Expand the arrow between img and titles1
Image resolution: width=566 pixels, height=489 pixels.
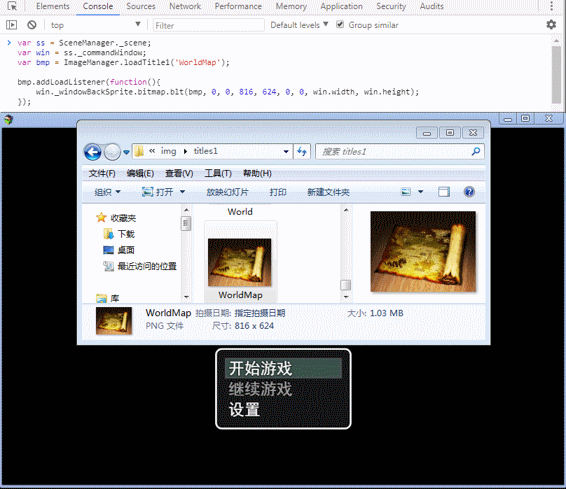point(185,151)
